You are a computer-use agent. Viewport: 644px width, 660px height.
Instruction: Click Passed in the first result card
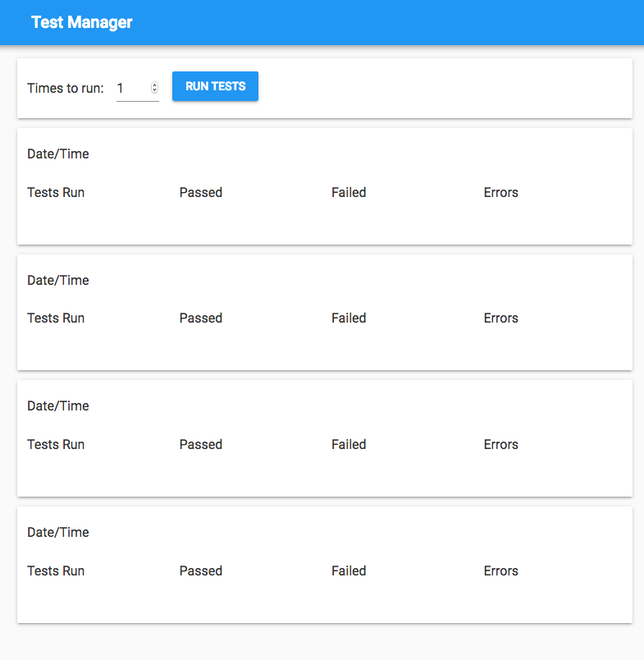click(201, 193)
